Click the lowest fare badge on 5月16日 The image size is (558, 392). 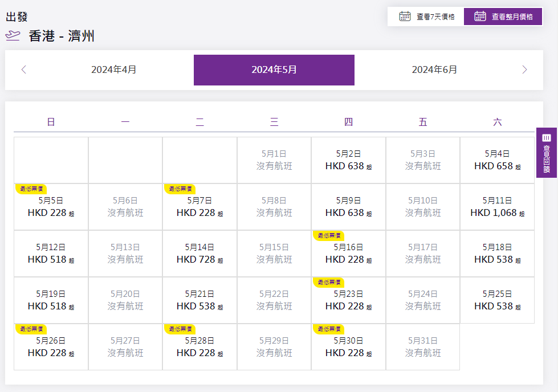coord(328,235)
